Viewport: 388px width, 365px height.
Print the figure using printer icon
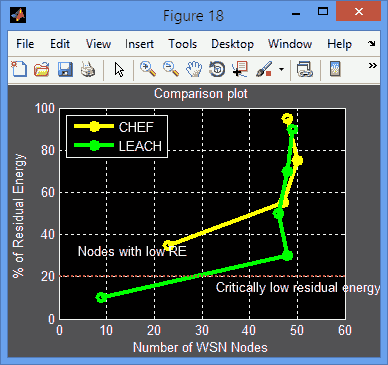click(x=88, y=70)
